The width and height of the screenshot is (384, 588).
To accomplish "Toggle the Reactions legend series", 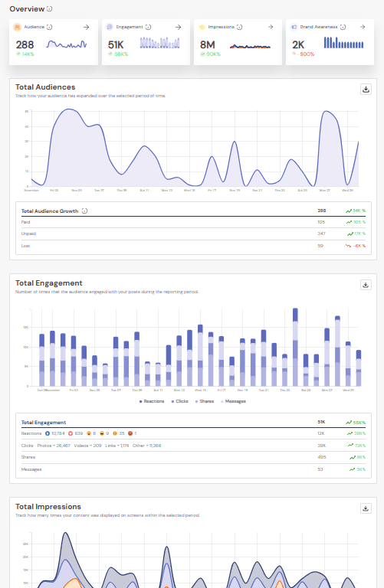I will pos(152,401).
